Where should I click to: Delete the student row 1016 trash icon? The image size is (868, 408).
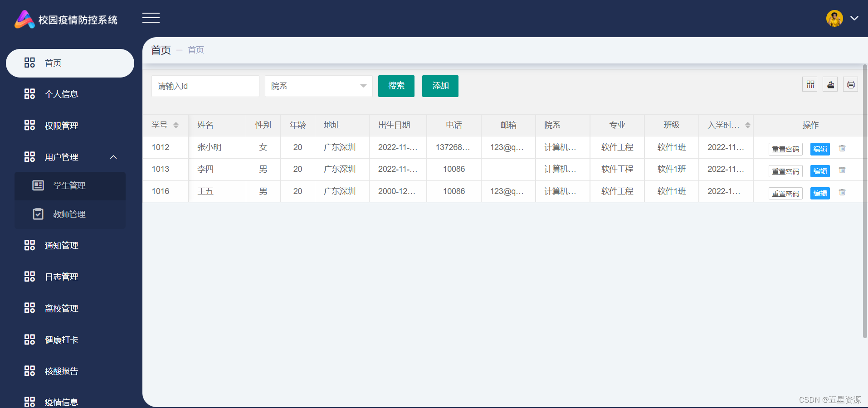[842, 192]
